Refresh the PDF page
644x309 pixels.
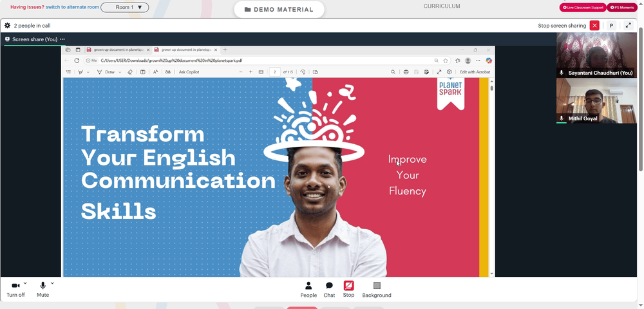click(77, 61)
